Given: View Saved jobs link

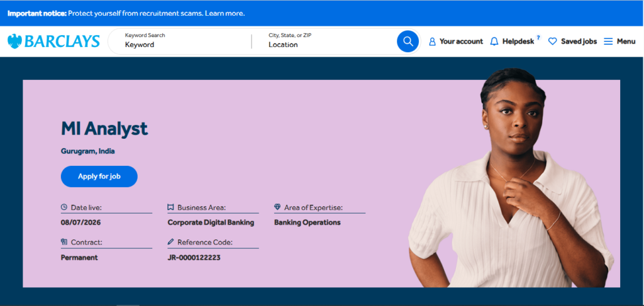Looking at the screenshot, I should click(x=579, y=41).
